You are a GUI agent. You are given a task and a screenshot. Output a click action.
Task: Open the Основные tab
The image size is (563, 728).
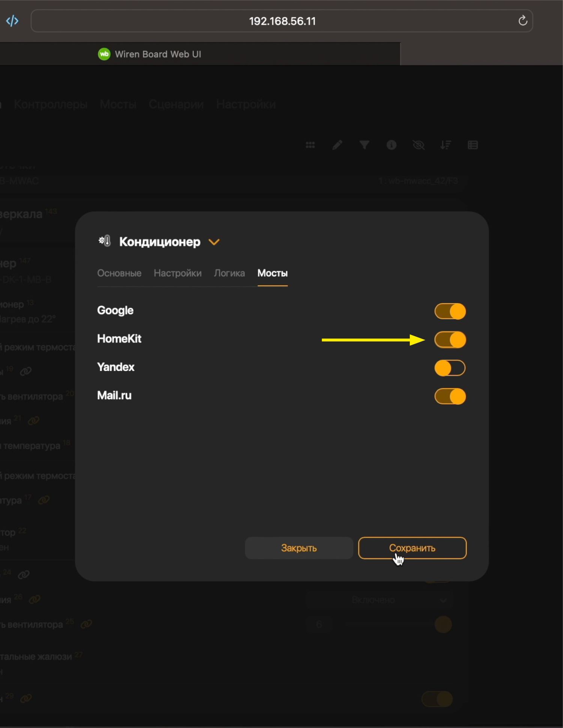119,273
